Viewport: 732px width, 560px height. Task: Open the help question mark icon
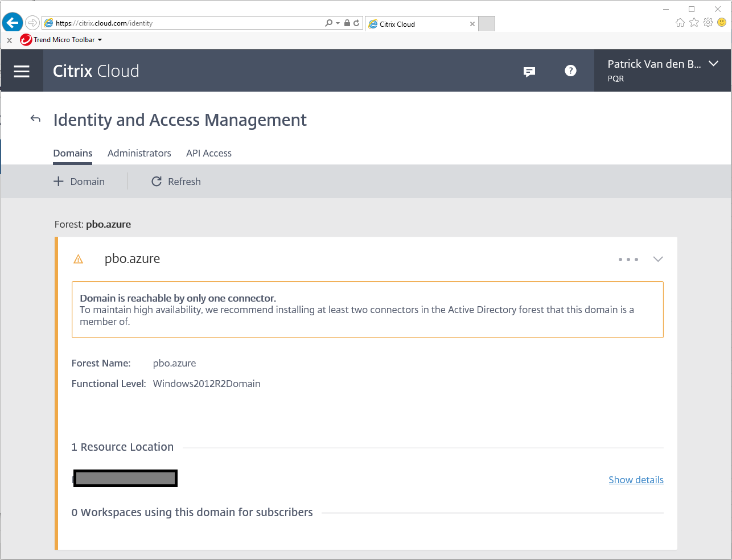tap(570, 71)
